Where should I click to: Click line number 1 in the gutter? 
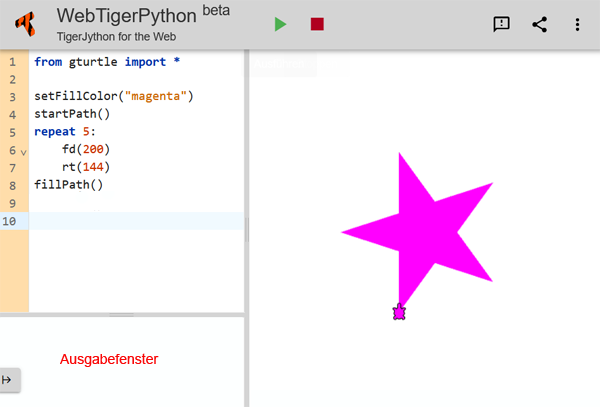pyautogui.click(x=12, y=62)
